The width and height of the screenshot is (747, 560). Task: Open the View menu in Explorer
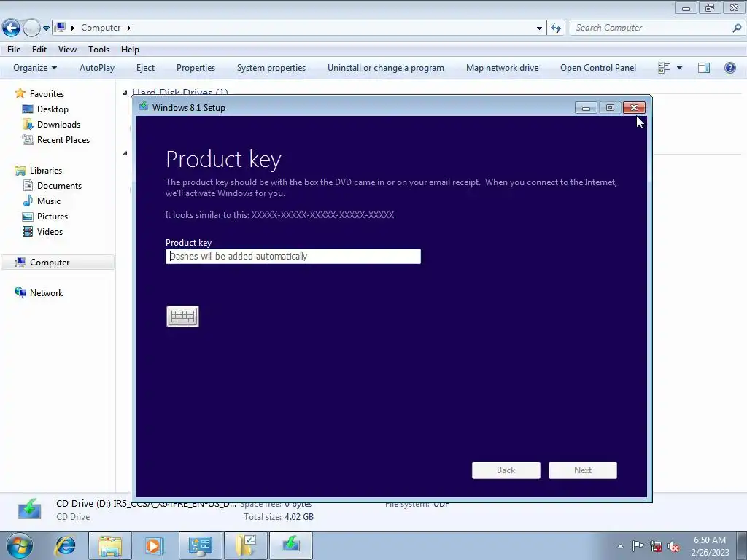(x=67, y=50)
